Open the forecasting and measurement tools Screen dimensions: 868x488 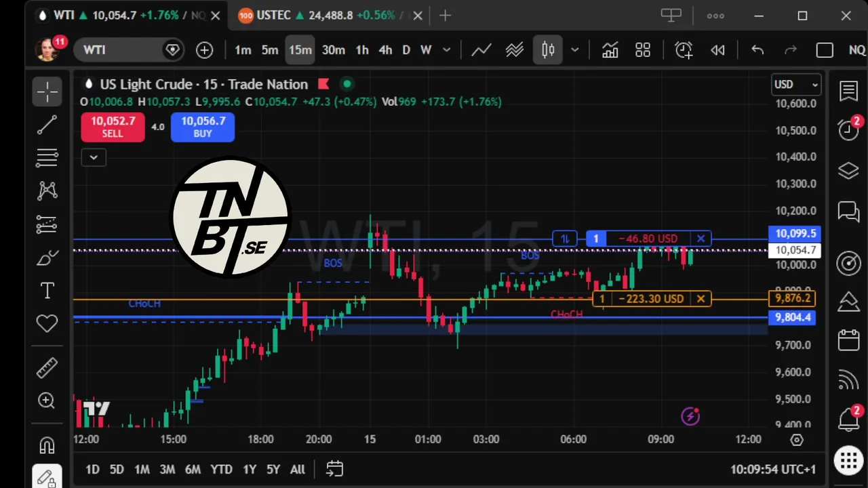click(x=47, y=224)
